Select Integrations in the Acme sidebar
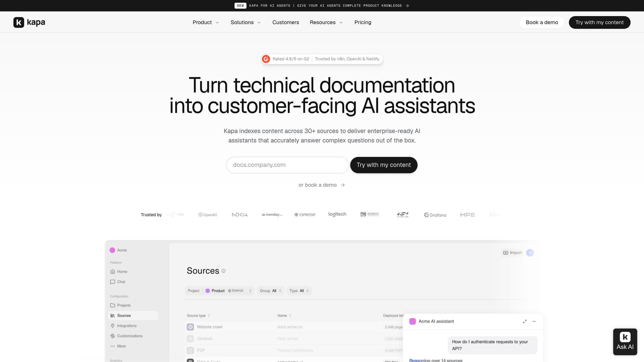 127,326
